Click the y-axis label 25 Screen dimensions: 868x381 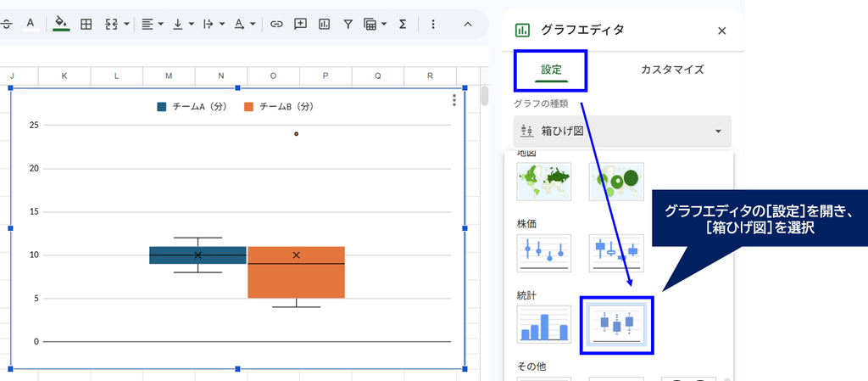tap(34, 125)
